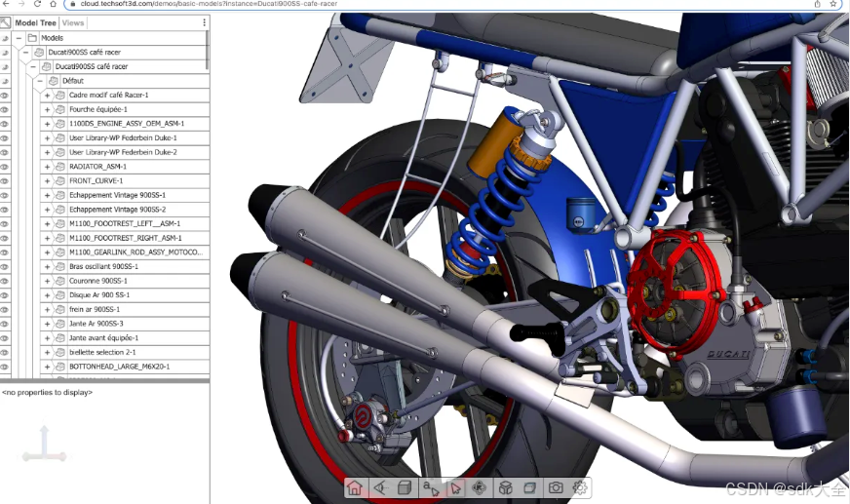Click the assembly icon of RADIATOR_ASM-1

click(60, 167)
